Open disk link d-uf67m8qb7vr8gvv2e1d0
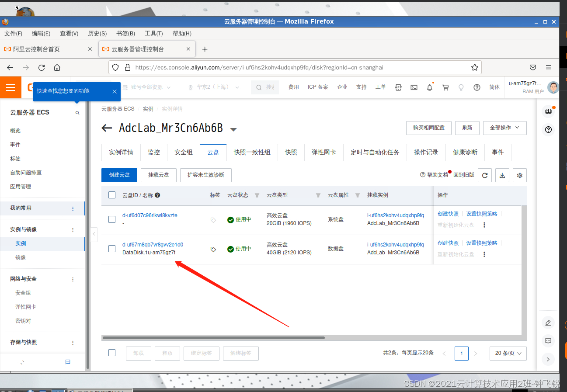Viewport: 567px width, 392px height. [x=153, y=245]
